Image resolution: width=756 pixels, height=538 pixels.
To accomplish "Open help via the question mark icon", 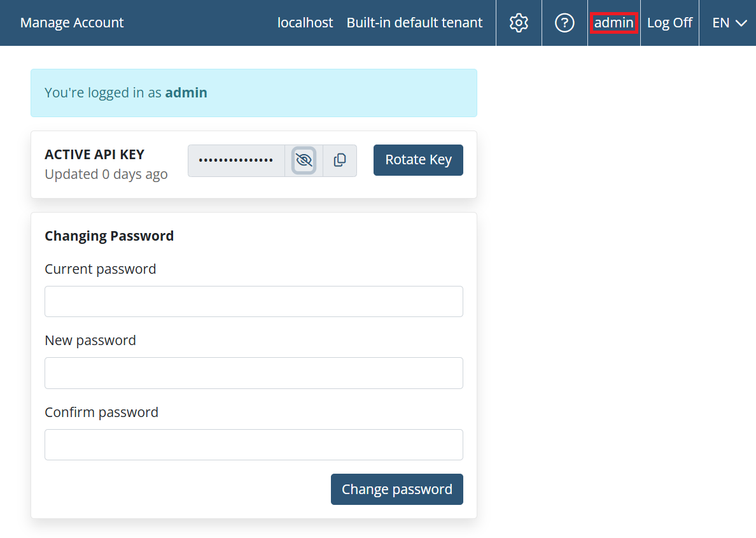I will pyautogui.click(x=564, y=23).
